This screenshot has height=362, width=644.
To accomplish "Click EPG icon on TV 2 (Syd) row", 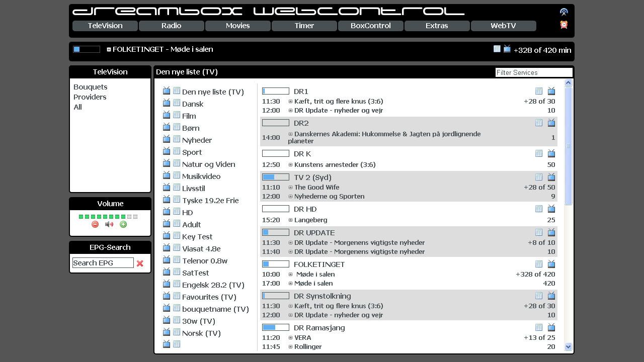I will [539, 177].
